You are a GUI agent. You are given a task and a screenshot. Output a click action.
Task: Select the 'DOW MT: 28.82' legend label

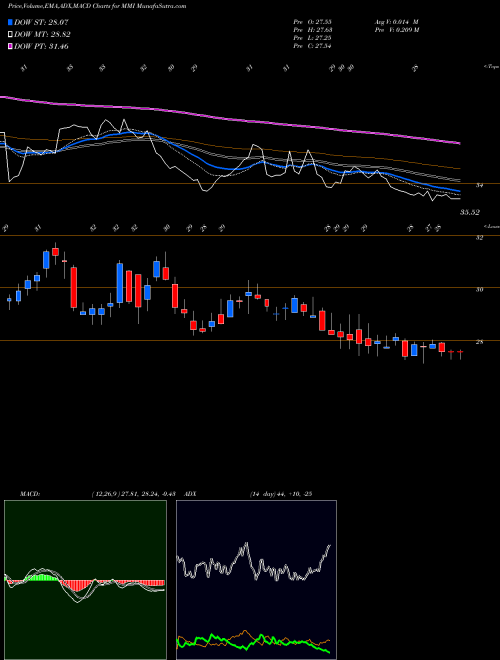pyautogui.click(x=42, y=35)
